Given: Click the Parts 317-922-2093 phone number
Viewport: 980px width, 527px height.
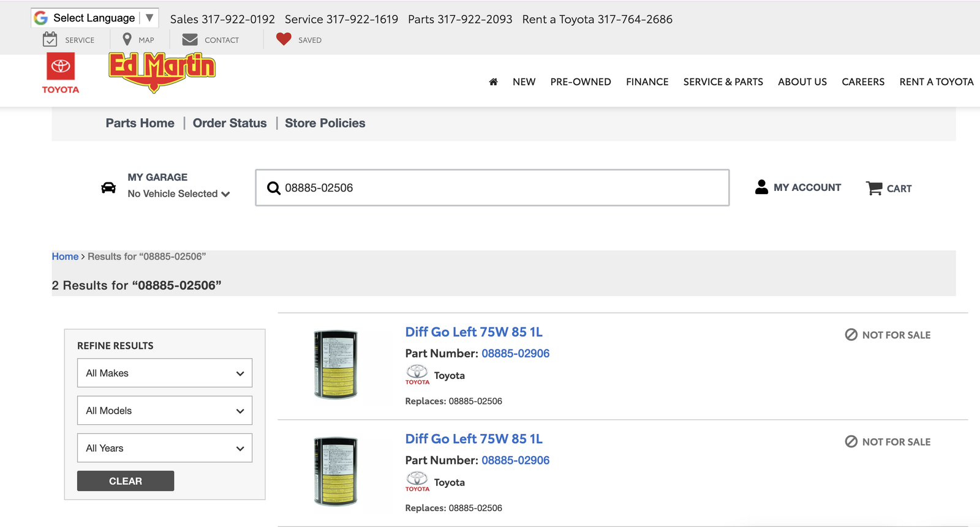Looking at the screenshot, I should (460, 19).
